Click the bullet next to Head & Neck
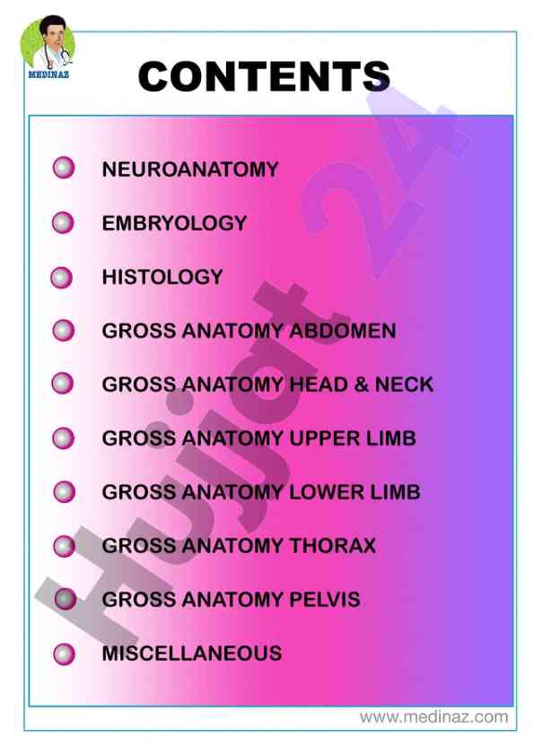Image resolution: width=534 pixels, height=756 pixels. (62, 383)
